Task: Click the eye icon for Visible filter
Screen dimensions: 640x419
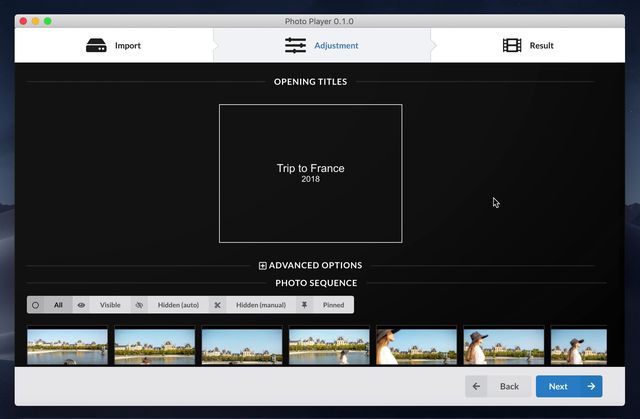Action: click(x=81, y=305)
